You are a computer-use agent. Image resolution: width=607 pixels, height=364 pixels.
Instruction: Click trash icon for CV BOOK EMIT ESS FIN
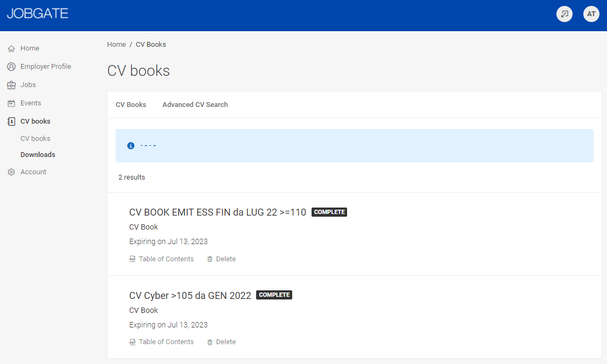pos(210,259)
